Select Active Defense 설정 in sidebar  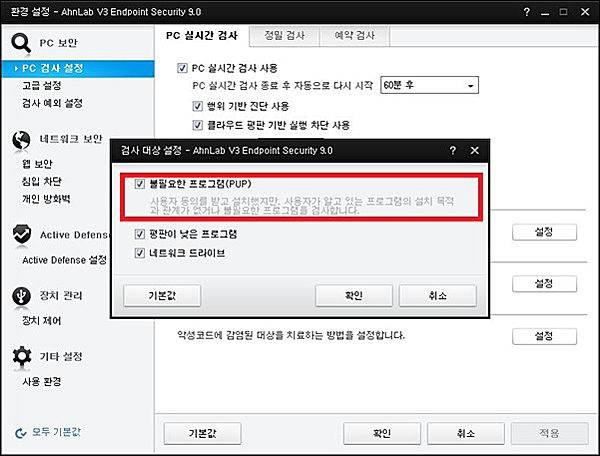[64, 260]
